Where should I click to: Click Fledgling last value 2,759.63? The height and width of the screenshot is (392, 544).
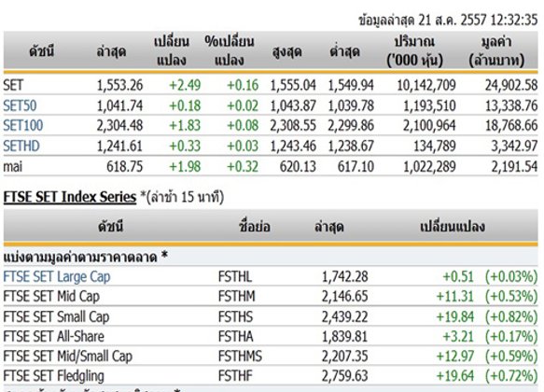tap(345, 376)
